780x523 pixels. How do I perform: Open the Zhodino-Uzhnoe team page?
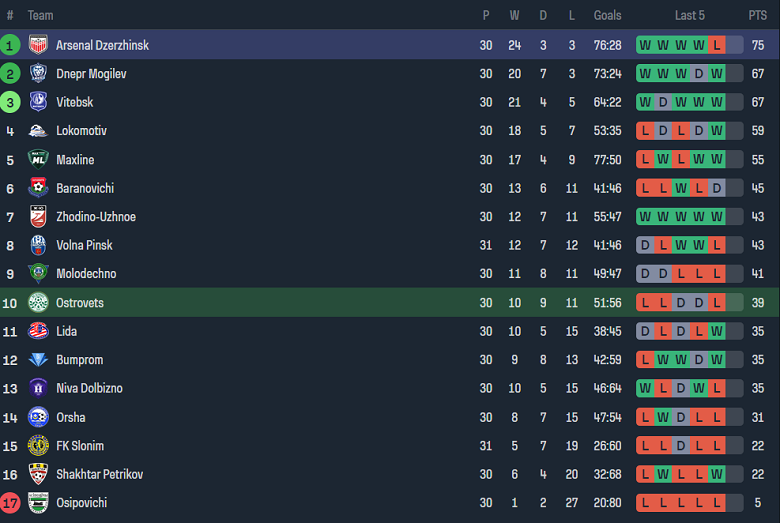point(95,217)
